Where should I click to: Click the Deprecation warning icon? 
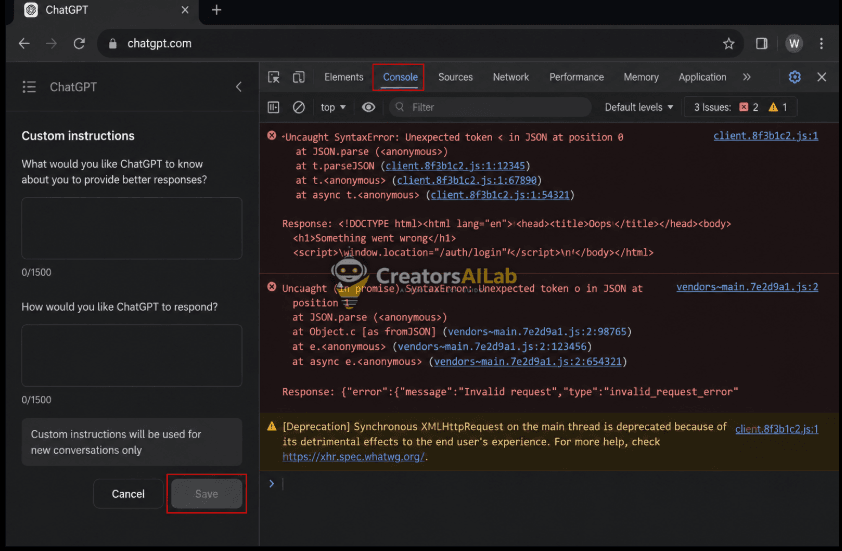pos(272,426)
